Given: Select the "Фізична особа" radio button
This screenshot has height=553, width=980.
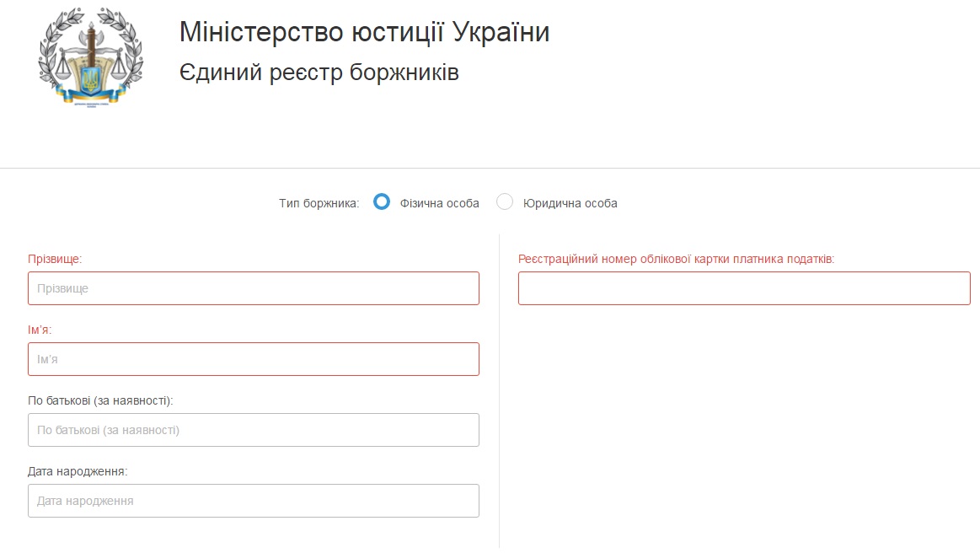Looking at the screenshot, I should [x=382, y=202].
